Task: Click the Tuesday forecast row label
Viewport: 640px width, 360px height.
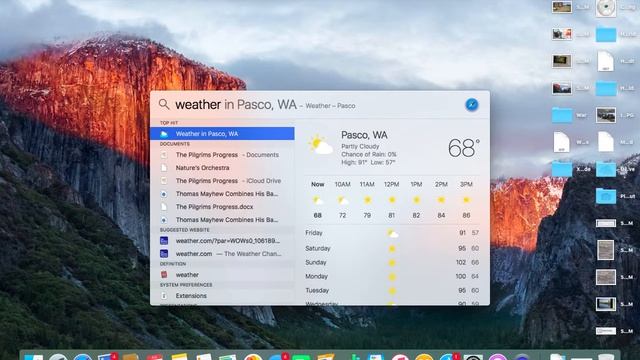Action: [317, 290]
